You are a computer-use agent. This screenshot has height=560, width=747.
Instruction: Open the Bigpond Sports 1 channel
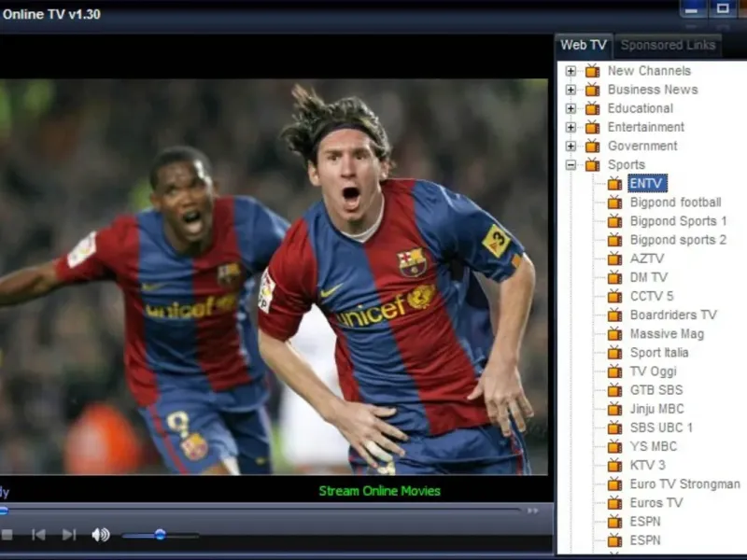pyautogui.click(x=678, y=221)
